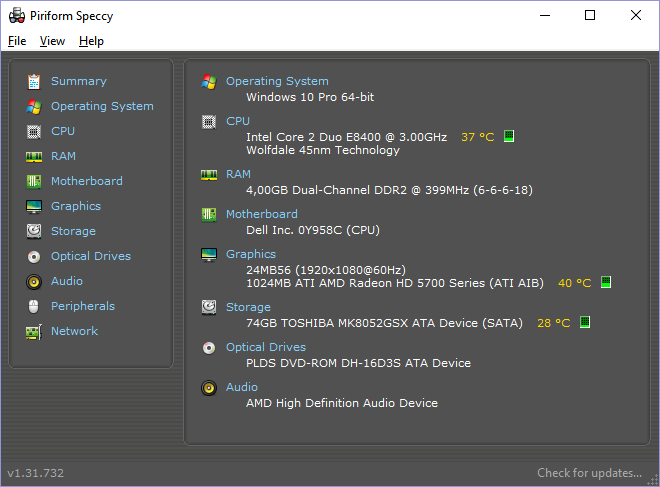Click the storage temperature gauge at 28 °C
The image size is (660, 487).
pyautogui.click(x=585, y=323)
